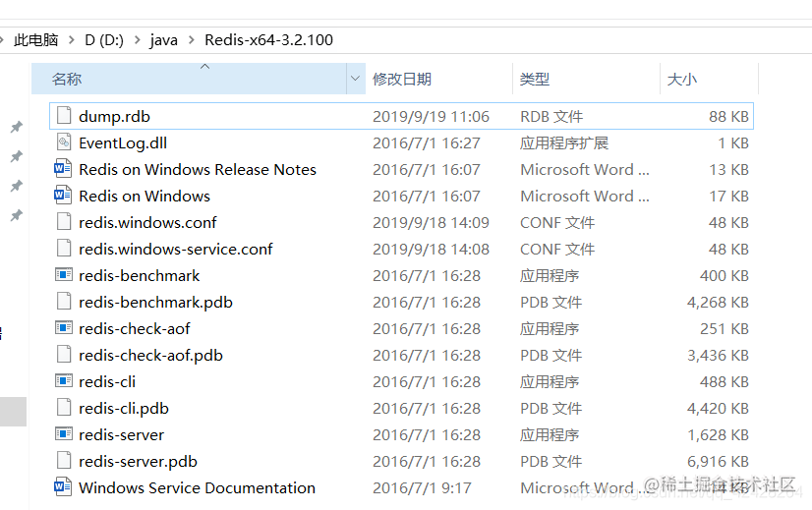
Task: Click the 4,268 KB size cell
Action: tap(718, 302)
